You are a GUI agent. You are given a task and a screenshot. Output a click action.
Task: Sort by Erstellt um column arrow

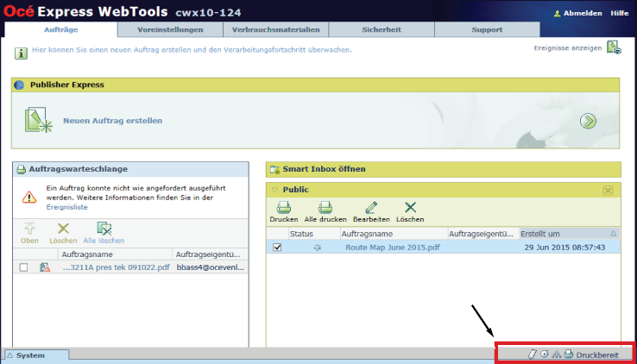pyautogui.click(x=613, y=234)
